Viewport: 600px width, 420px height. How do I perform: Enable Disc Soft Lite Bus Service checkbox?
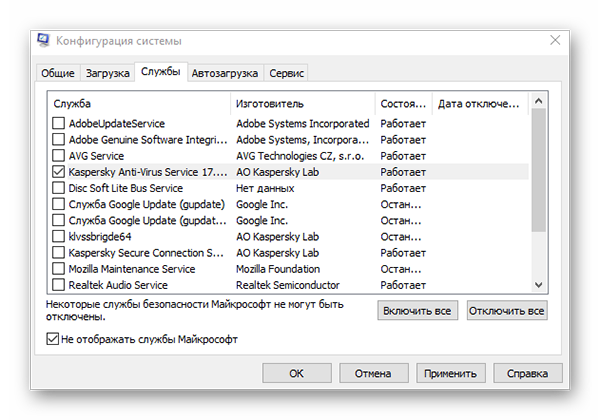(x=58, y=188)
